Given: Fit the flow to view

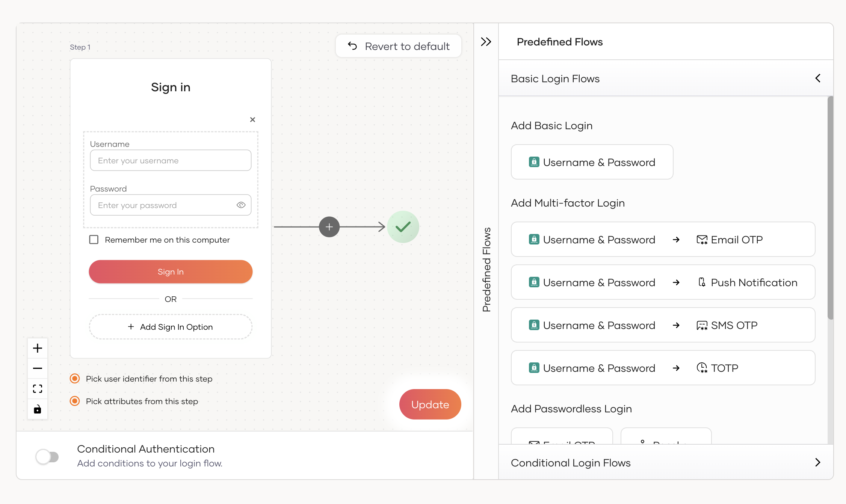Looking at the screenshot, I should pos(38,389).
